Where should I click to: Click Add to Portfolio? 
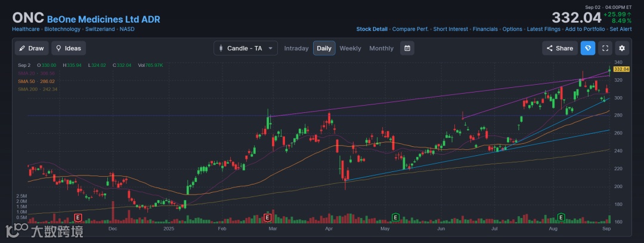pos(585,29)
